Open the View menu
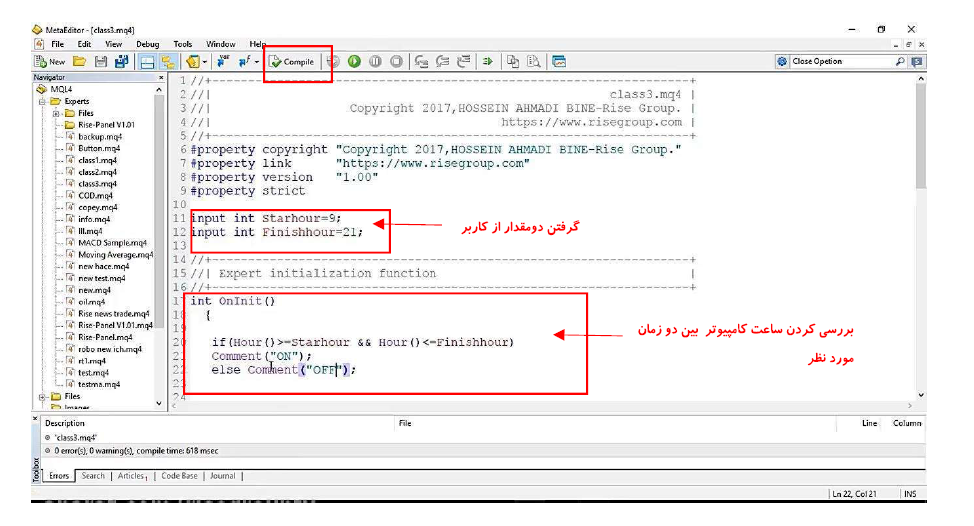This screenshot has height=526, width=974. [114, 44]
